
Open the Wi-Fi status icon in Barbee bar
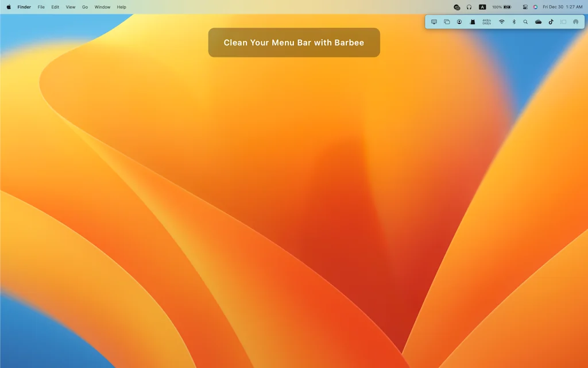[501, 21]
